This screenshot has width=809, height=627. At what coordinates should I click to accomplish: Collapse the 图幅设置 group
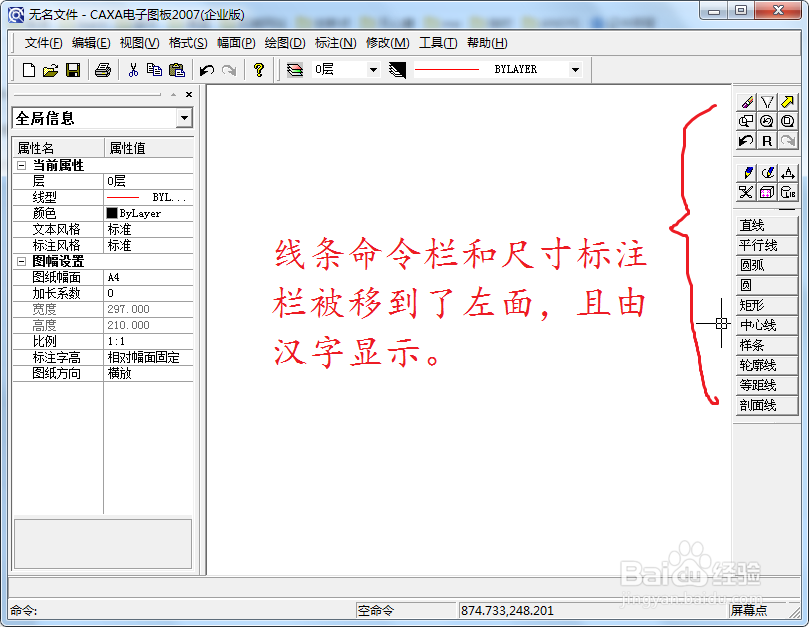[x=22, y=262]
